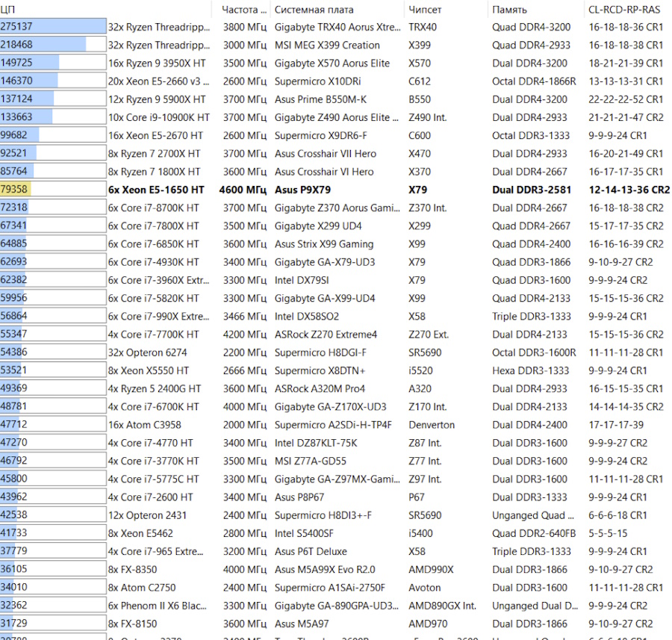Click 16x Atom C3958 entry

click(x=144, y=425)
